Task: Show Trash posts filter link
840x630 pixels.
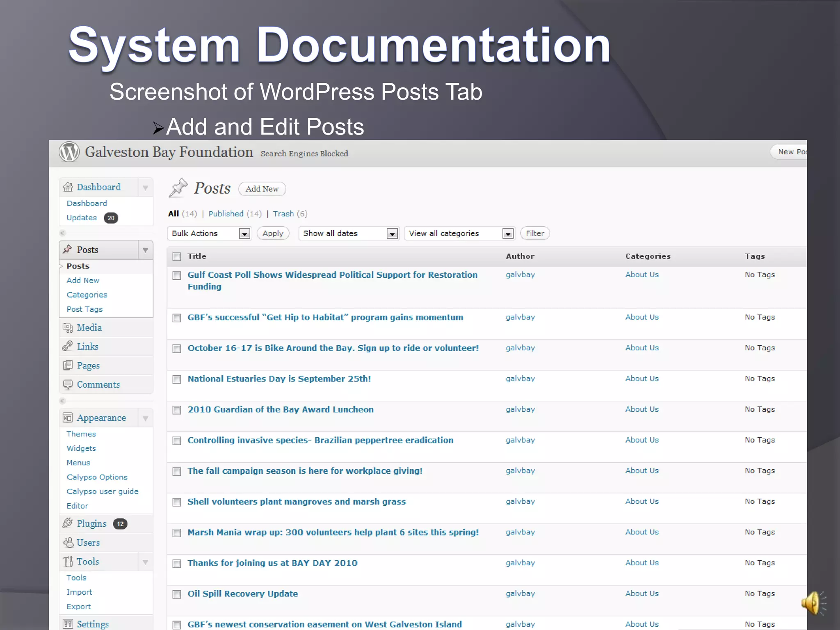Action: tap(283, 214)
